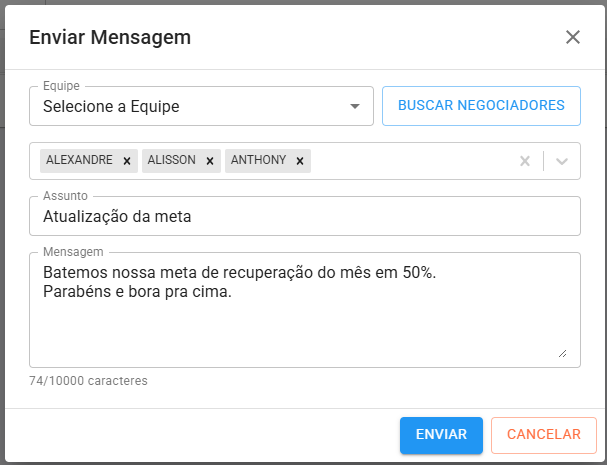Screen dimensions: 607x465
Task: Send the message with ENVIAR
Action: coord(441,435)
